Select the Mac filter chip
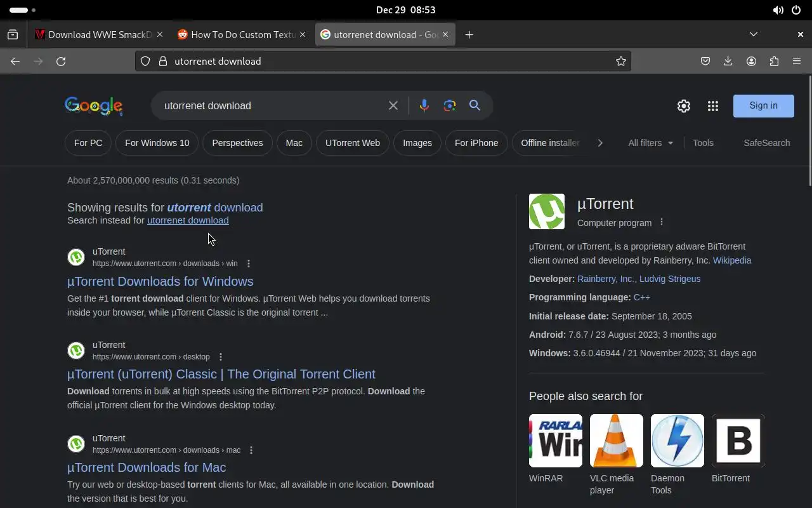The image size is (812, 508). (x=294, y=143)
